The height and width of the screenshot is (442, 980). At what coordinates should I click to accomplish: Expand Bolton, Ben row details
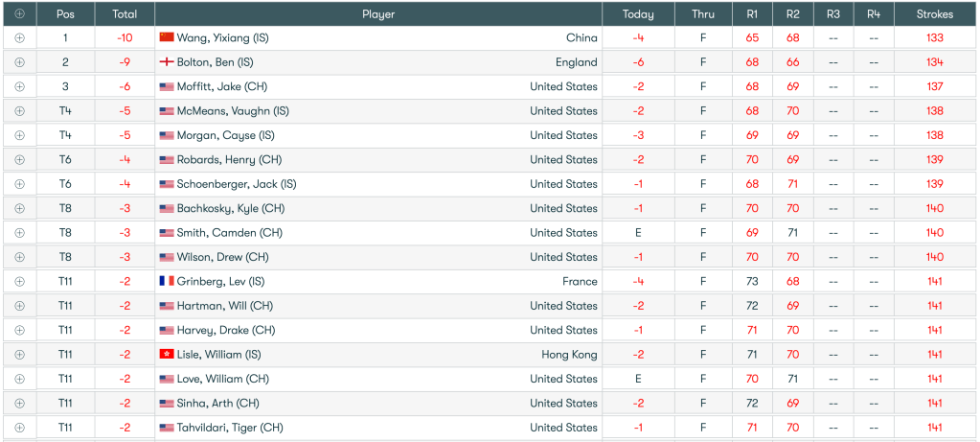click(x=19, y=62)
